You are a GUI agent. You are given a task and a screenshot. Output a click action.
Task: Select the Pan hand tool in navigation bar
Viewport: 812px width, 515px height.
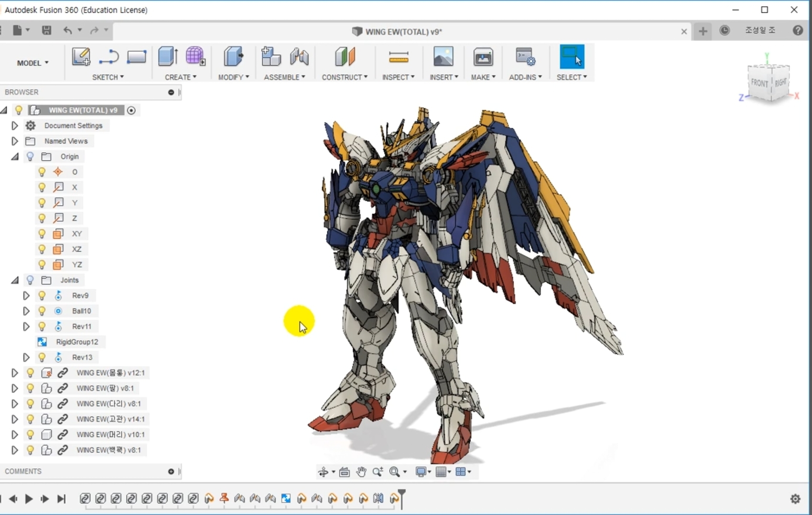(361, 472)
